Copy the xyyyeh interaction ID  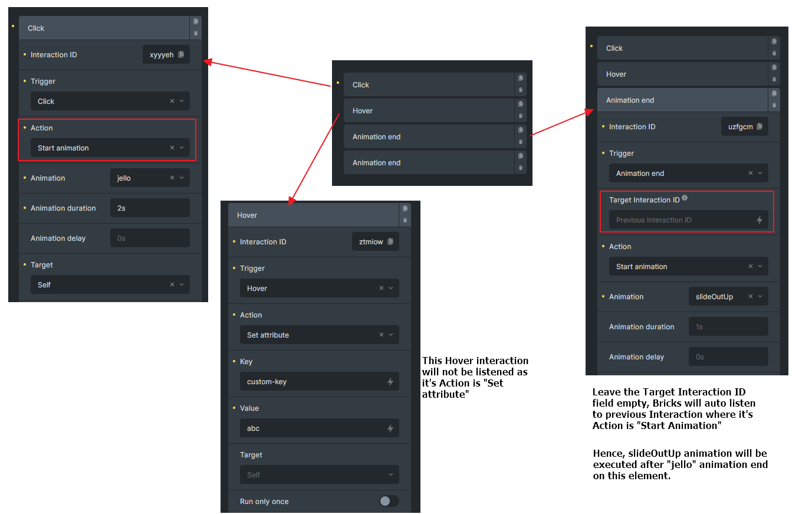click(181, 54)
